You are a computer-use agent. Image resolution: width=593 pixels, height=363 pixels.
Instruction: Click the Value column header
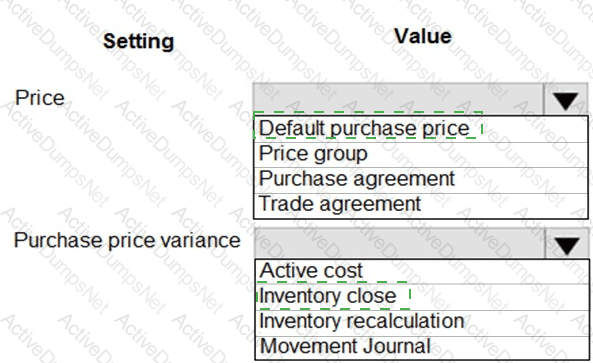tap(423, 36)
